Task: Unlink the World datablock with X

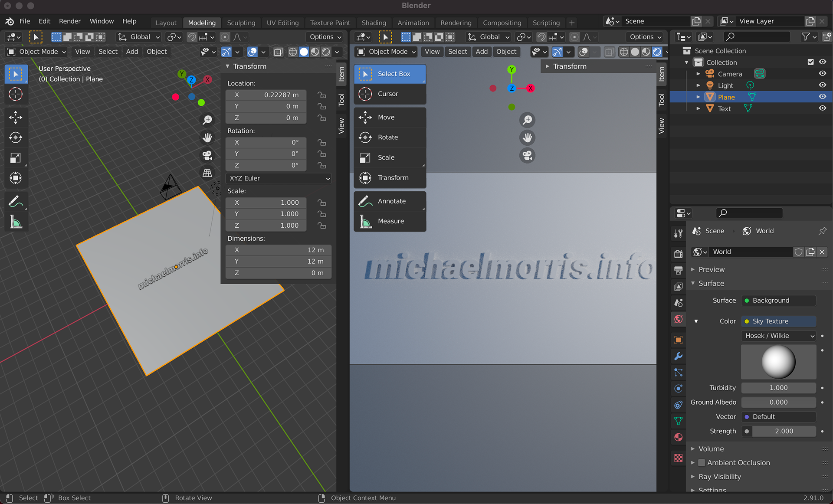Action: [x=822, y=252]
